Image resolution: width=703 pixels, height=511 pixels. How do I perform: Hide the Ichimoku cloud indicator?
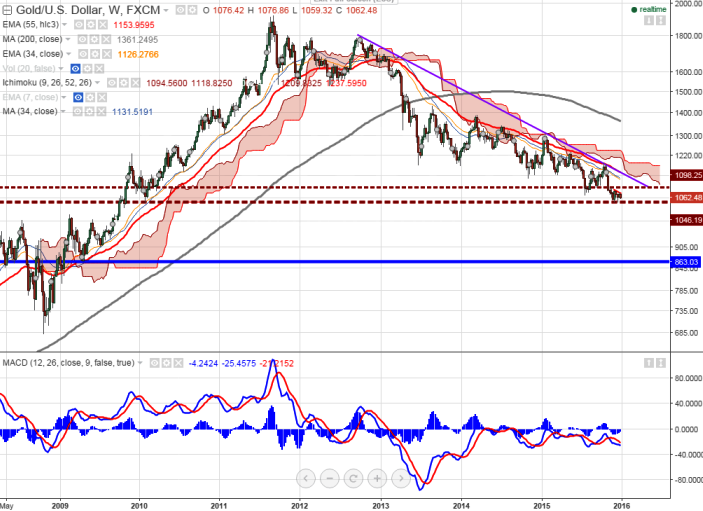pyautogui.click(x=112, y=83)
